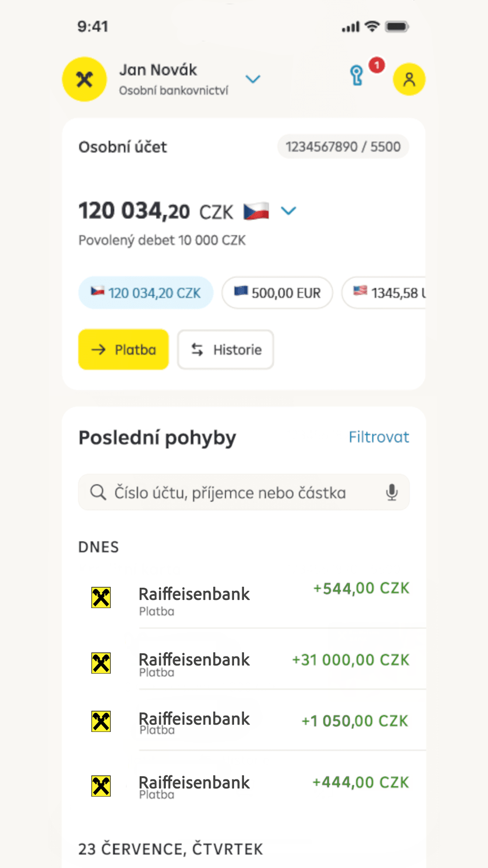Tap the Raiffeisenbank icon for +444,00 CZK payment

click(x=101, y=786)
